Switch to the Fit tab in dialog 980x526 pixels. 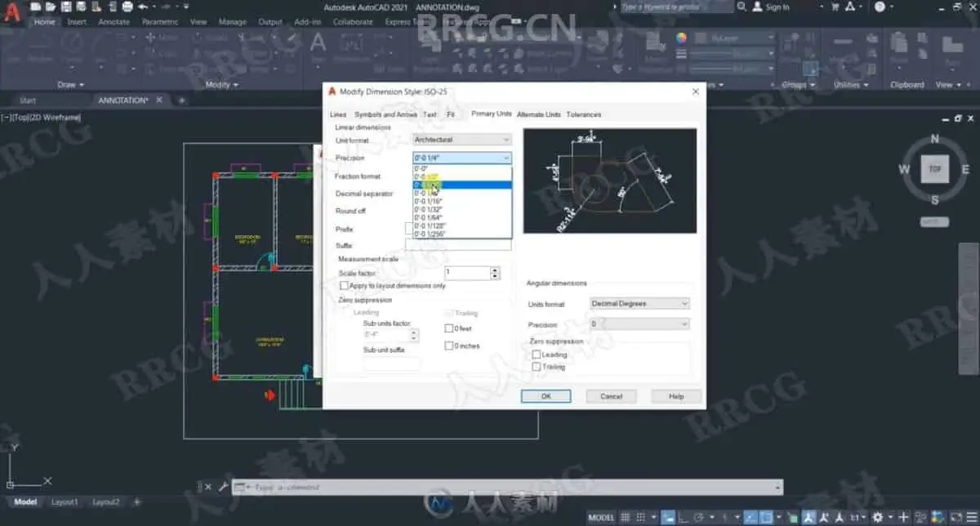pos(450,114)
